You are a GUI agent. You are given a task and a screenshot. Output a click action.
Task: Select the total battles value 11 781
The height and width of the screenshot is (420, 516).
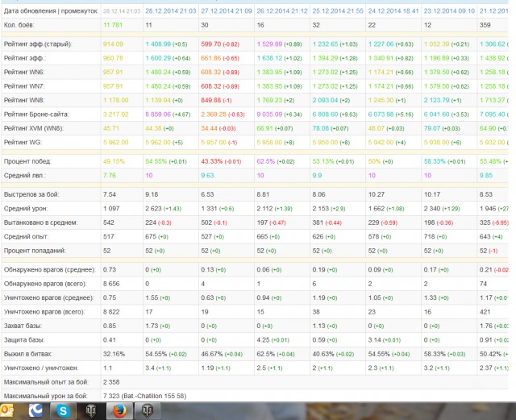(x=113, y=25)
